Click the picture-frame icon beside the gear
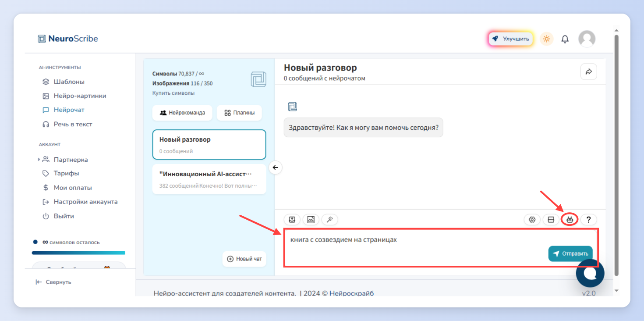Image resolution: width=644 pixels, height=321 pixels. [x=551, y=220]
